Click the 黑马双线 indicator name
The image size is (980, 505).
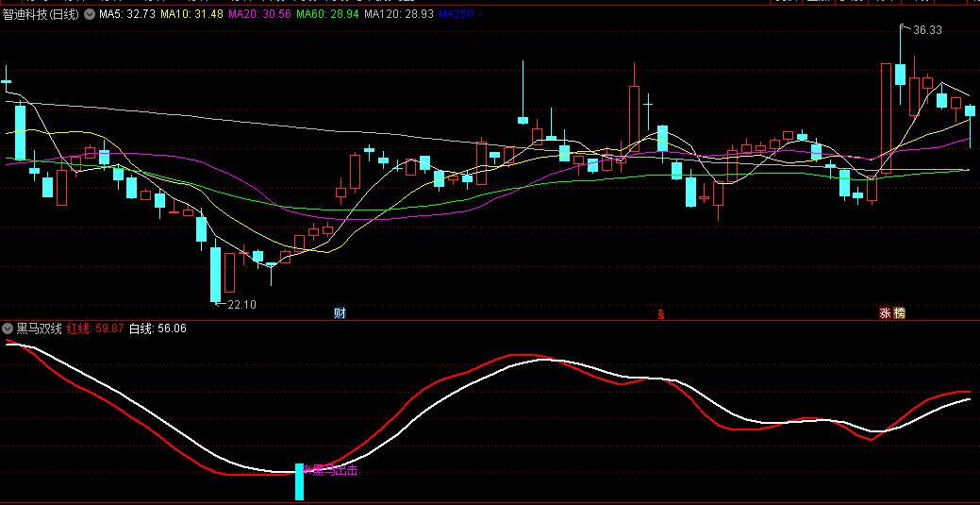[39, 328]
